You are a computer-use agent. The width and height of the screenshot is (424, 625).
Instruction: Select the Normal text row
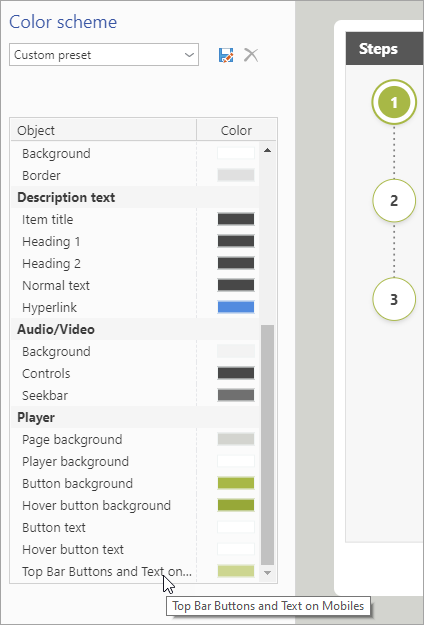click(x=135, y=285)
